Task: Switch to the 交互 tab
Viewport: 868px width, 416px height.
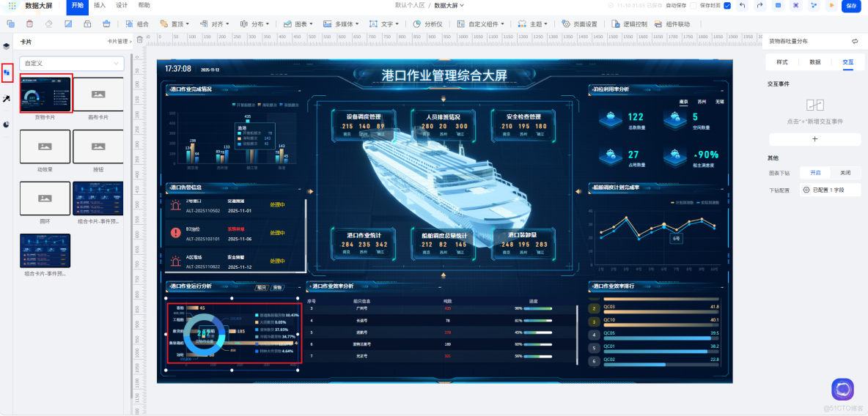Action: (847, 62)
